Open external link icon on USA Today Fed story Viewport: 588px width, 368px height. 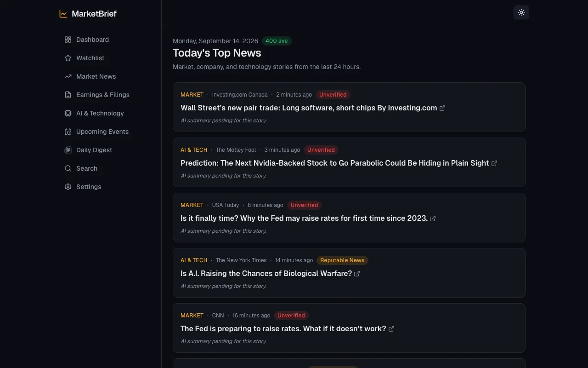point(433,218)
